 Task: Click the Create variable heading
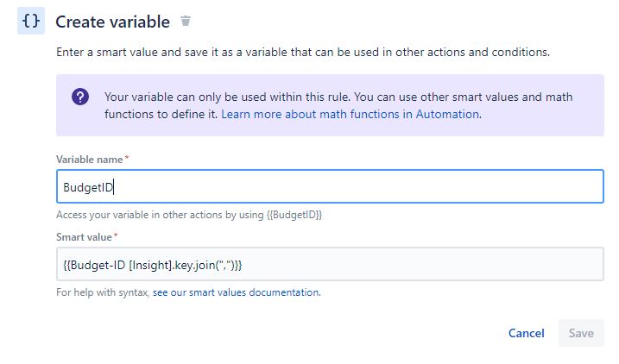click(x=112, y=22)
